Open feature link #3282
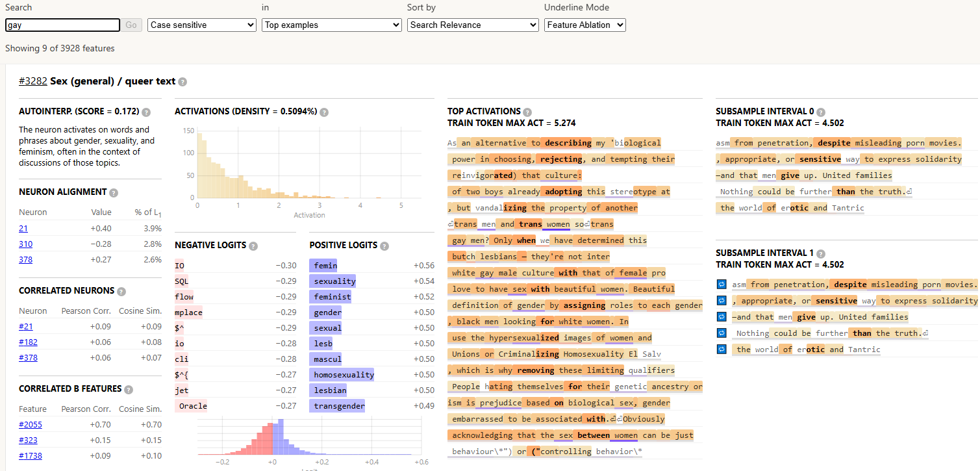 point(33,81)
